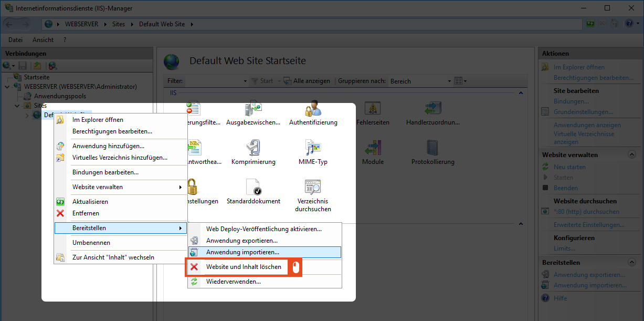Open the Module feature icon
The image size is (644, 321).
click(x=373, y=150)
